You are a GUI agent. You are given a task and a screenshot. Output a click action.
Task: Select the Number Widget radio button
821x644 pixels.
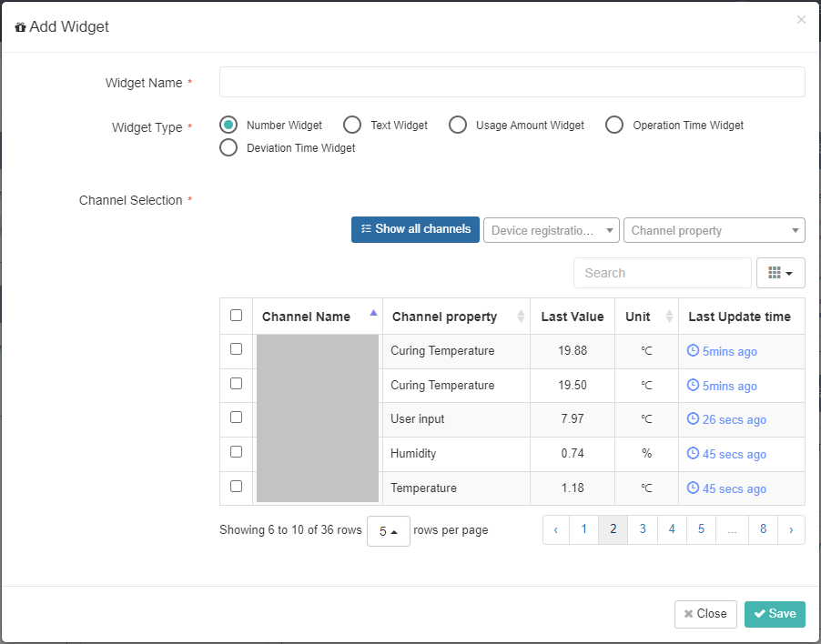228,125
